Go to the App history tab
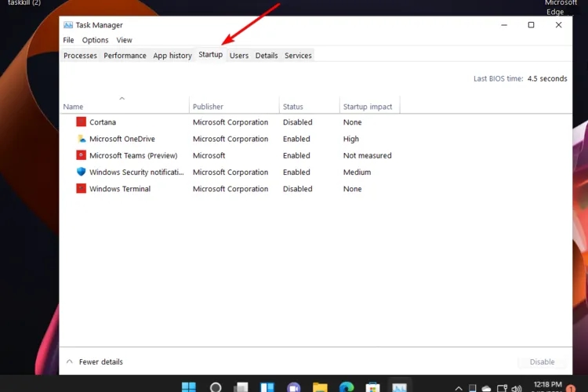This screenshot has height=392, width=588. tap(172, 56)
